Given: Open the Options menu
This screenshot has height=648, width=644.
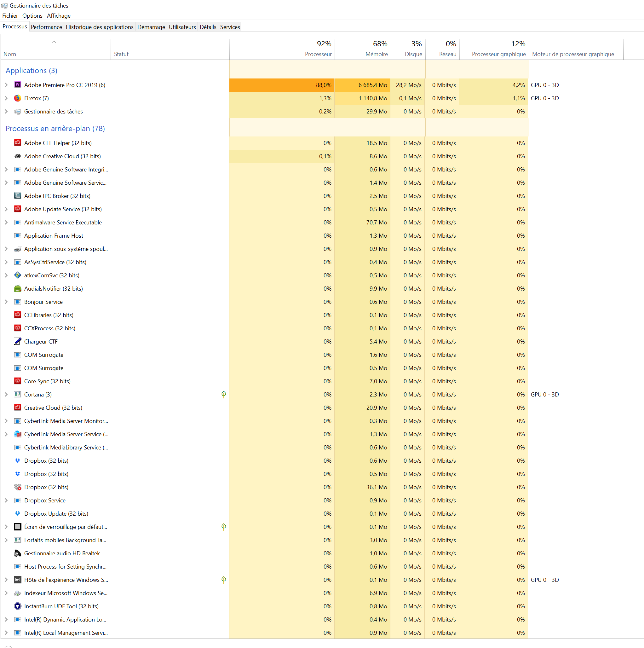Looking at the screenshot, I should tap(32, 16).
